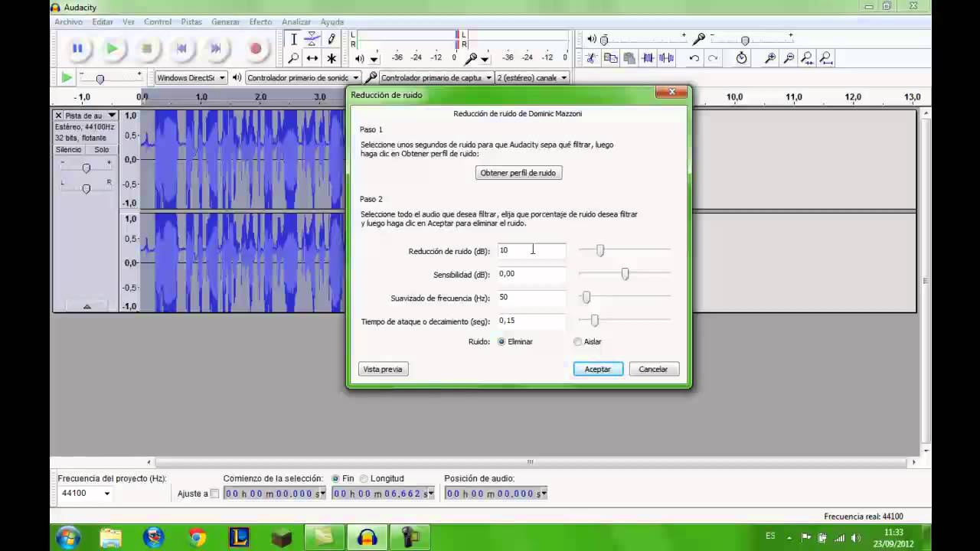The width and height of the screenshot is (980, 551).
Task: Open the Archivo menu
Action: coord(68,22)
